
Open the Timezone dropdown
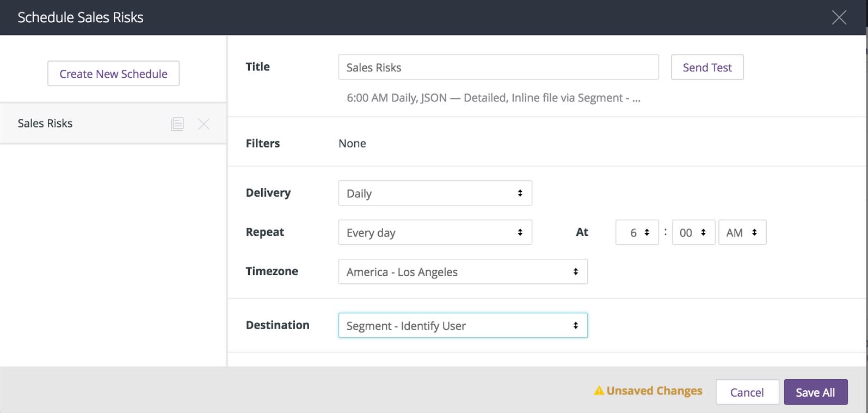pos(463,272)
